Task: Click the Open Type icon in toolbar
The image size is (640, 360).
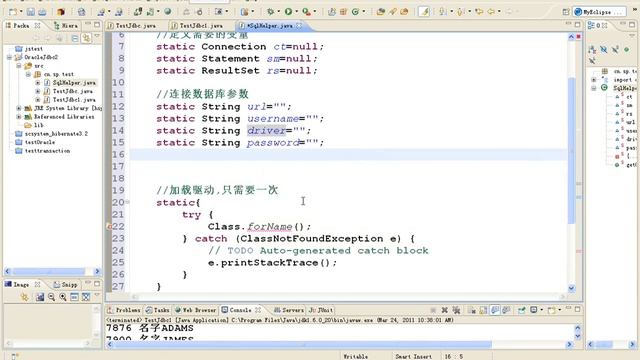Action: click(380, 12)
